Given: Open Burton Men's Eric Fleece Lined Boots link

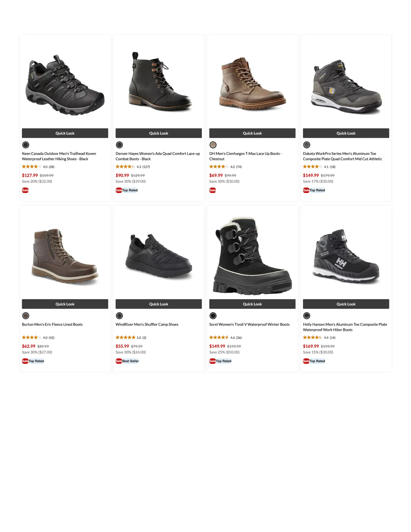Looking at the screenshot, I should [52, 324].
